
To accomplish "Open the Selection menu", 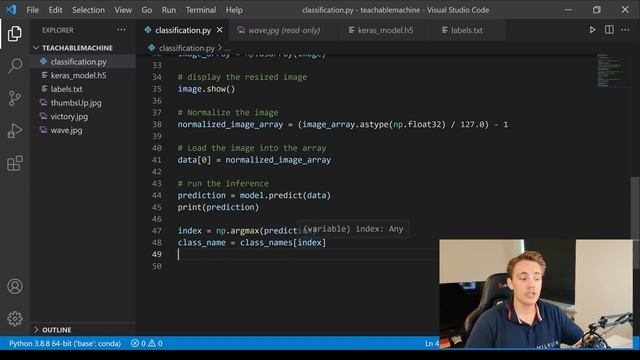I will point(88,10).
